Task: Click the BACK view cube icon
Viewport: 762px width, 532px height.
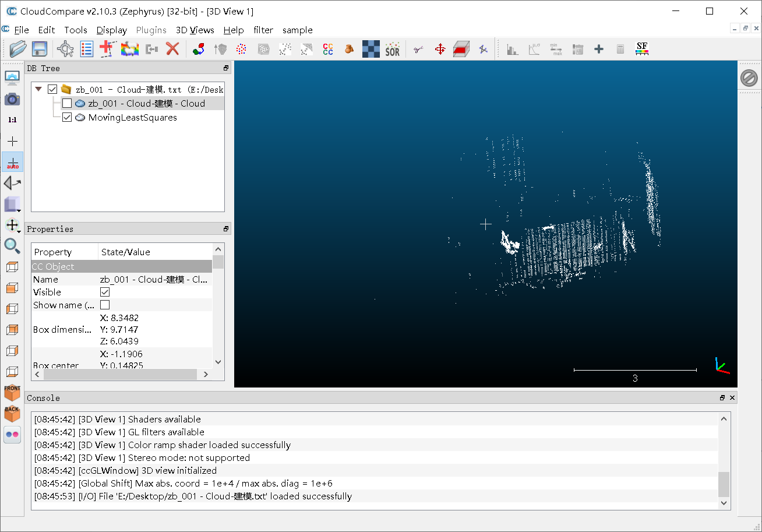Action: click(12, 413)
